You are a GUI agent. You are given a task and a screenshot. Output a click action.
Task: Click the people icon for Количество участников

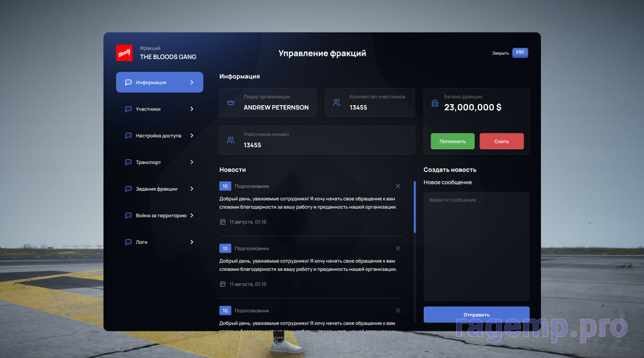click(x=337, y=103)
